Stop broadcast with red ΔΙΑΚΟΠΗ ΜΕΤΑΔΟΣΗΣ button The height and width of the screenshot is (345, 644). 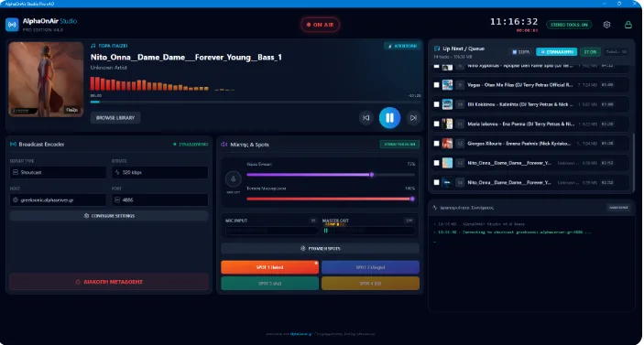[x=109, y=282]
